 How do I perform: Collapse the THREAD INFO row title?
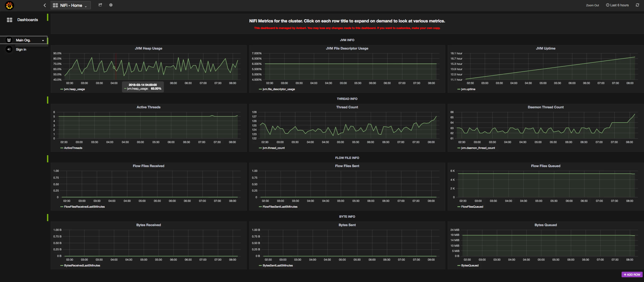(x=347, y=99)
